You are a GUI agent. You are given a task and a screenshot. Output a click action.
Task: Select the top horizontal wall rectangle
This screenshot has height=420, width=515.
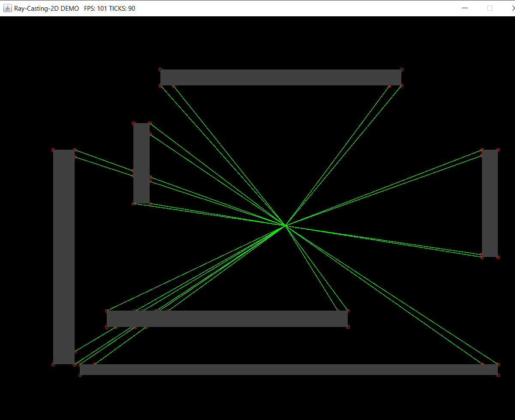pyautogui.click(x=281, y=77)
